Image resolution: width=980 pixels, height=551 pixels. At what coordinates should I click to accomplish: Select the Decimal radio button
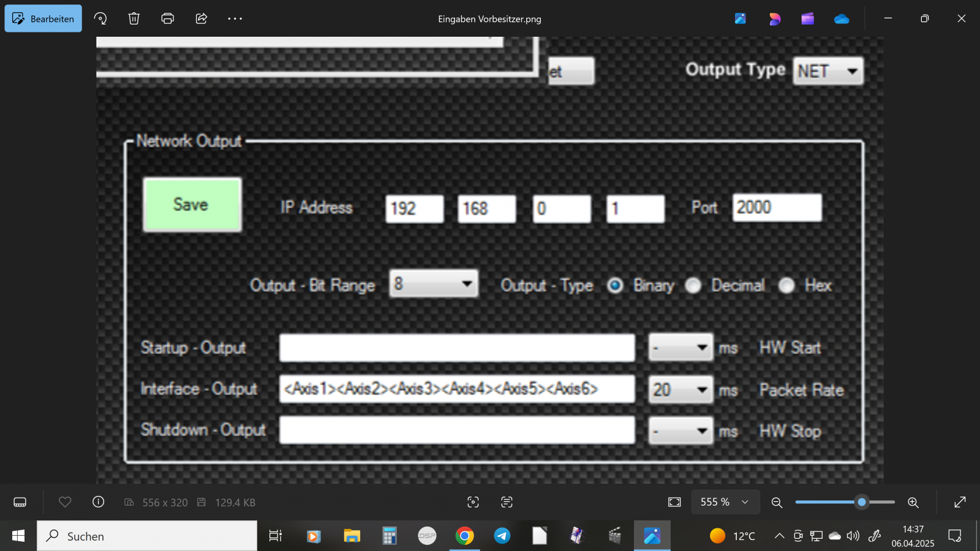click(693, 285)
